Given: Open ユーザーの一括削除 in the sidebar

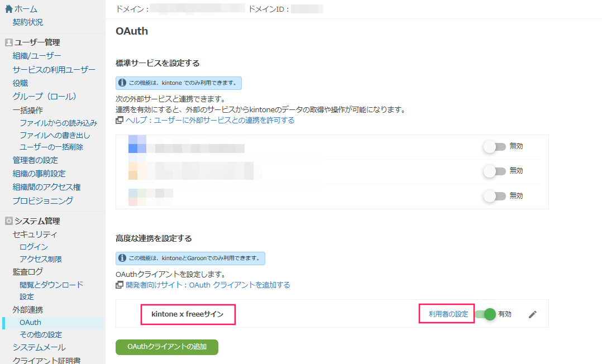Looking at the screenshot, I should [51, 147].
